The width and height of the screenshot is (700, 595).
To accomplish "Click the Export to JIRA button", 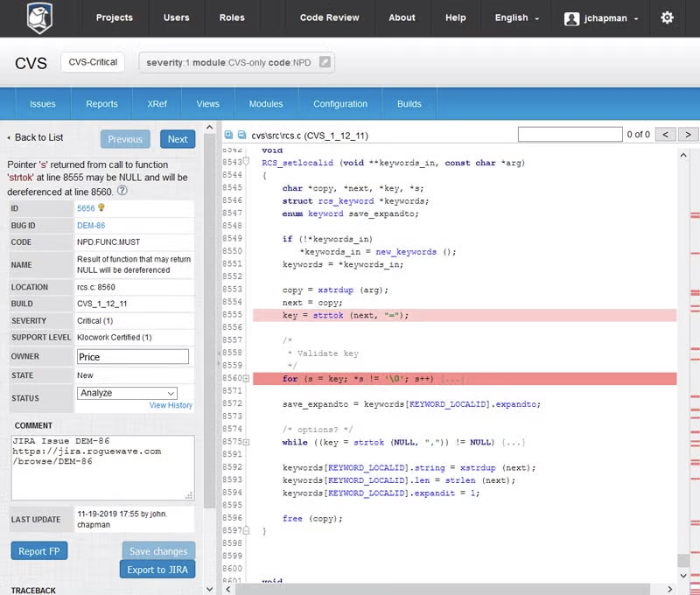I will click(157, 570).
